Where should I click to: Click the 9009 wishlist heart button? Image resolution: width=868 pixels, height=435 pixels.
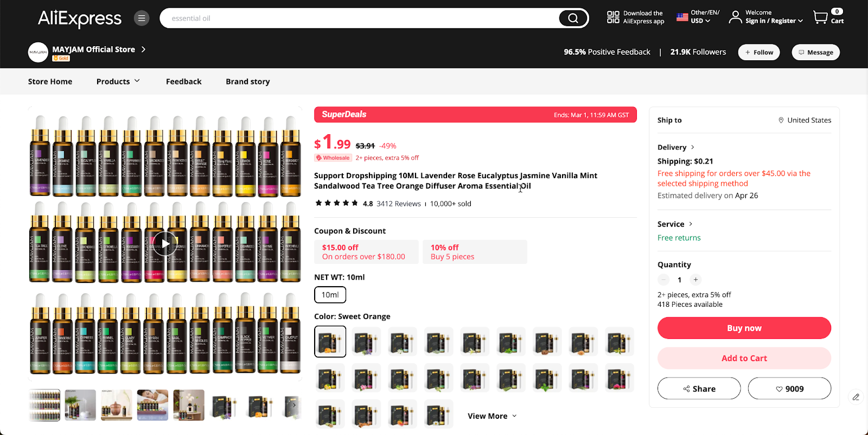pos(789,388)
